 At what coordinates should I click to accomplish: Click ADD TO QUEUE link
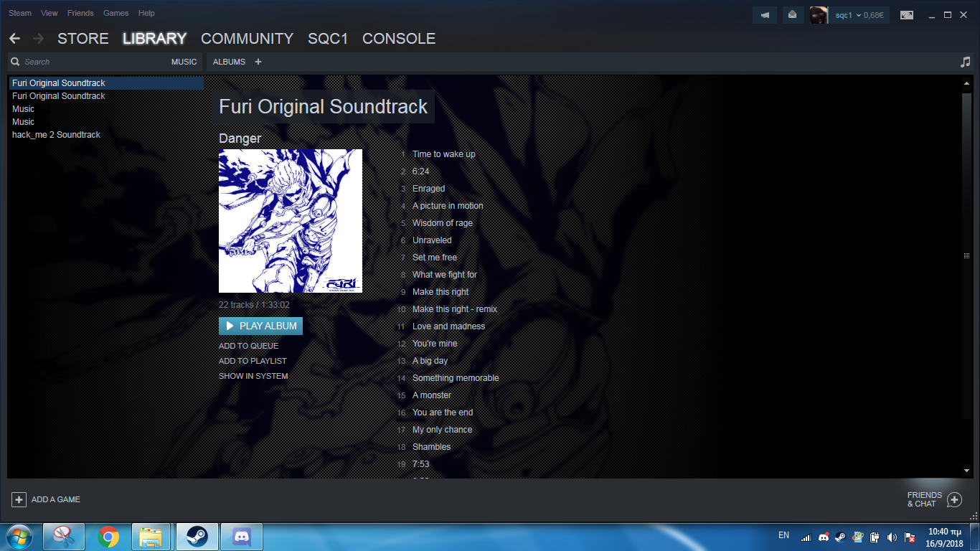[248, 346]
